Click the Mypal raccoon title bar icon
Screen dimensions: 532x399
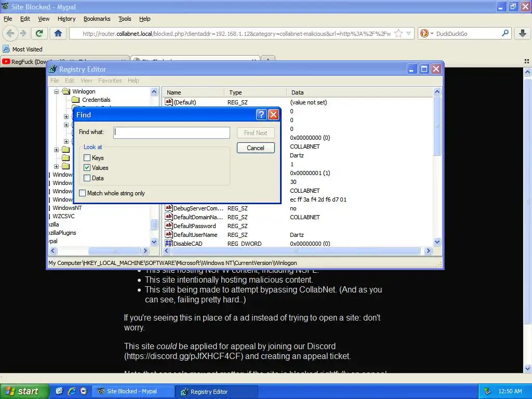pyautogui.click(x=5, y=6)
